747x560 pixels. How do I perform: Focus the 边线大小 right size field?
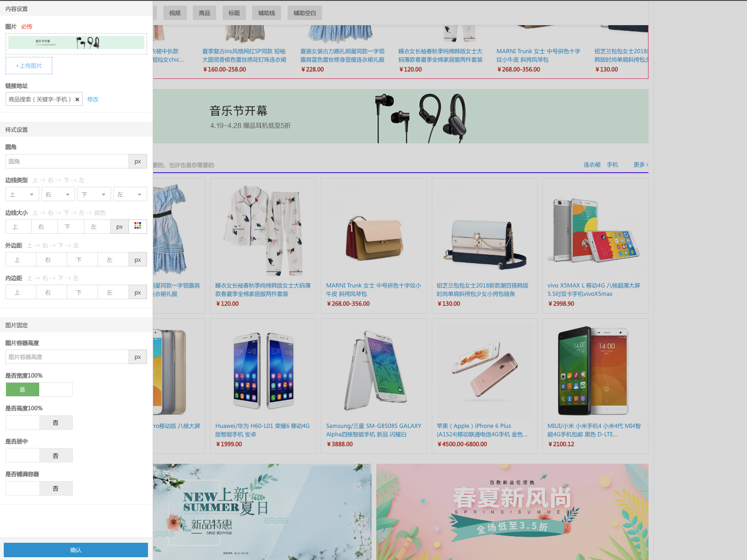click(45, 227)
